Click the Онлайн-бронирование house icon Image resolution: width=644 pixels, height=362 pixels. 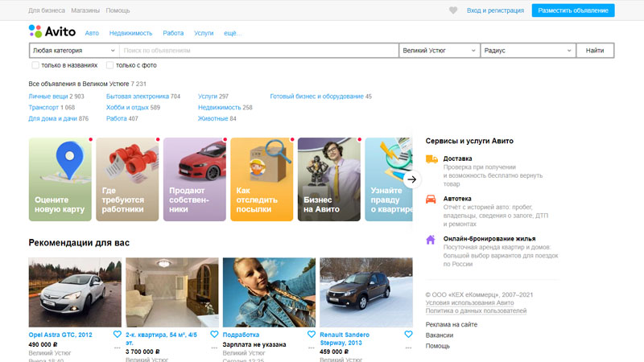point(431,239)
